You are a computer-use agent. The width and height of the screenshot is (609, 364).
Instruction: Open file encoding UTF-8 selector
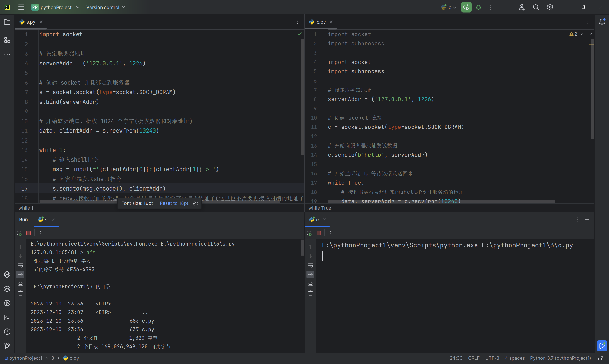coord(492,358)
